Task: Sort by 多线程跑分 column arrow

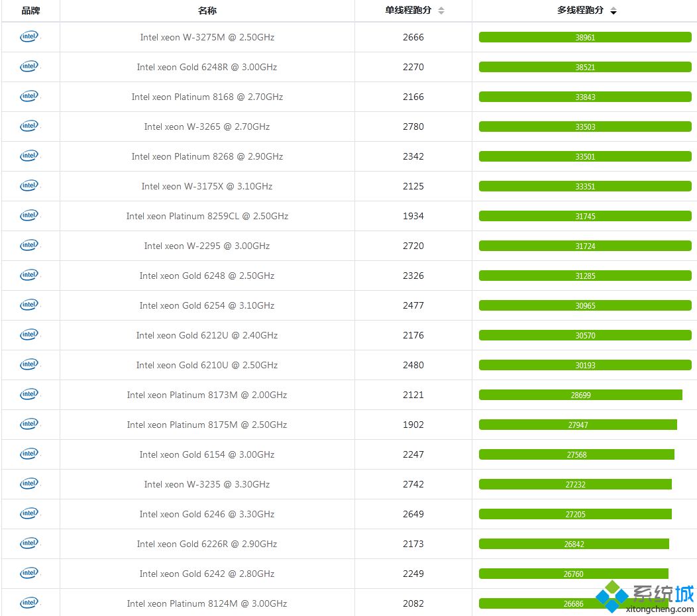Action: click(614, 11)
